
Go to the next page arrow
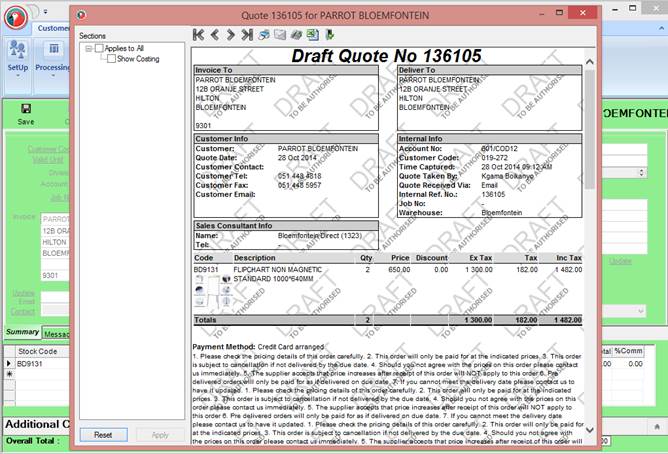(230, 34)
